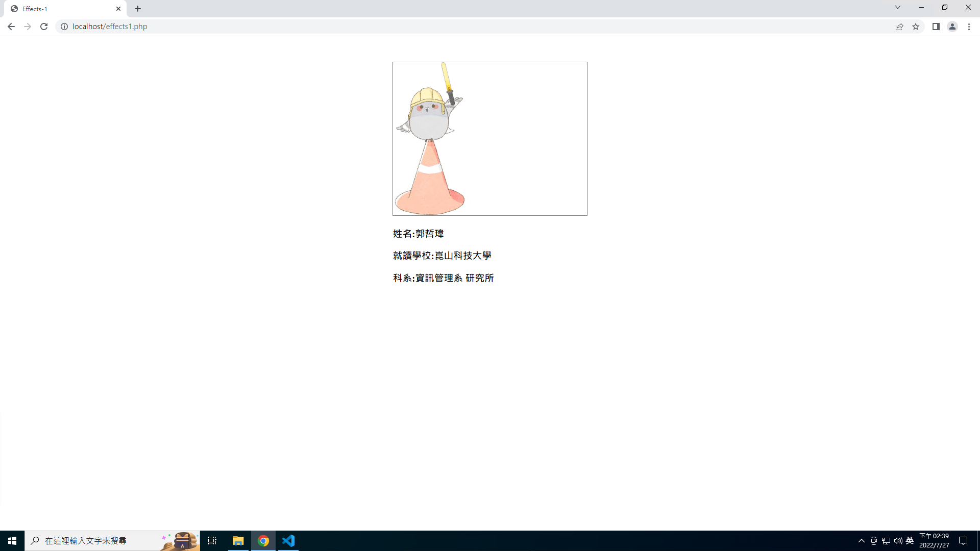This screenshot has width=980, height=551.
Task: Close the Effects-1 tab
Action: pos(118,9)
